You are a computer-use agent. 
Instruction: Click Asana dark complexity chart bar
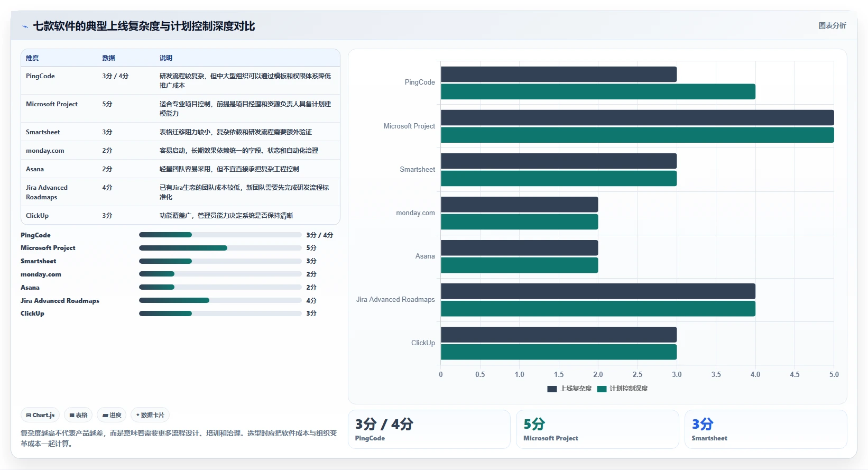[520, 248]
